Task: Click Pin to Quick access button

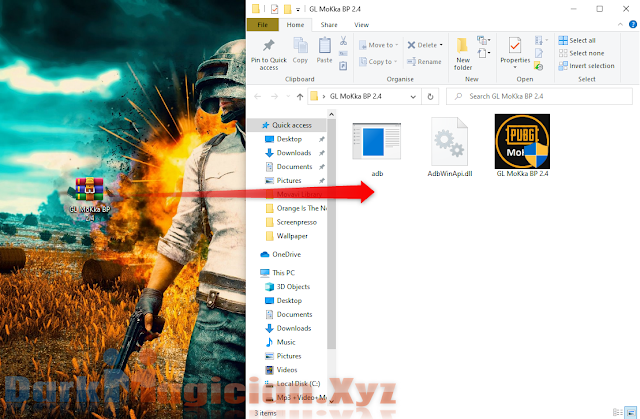Action: pyautogui.click(x=269, y=55)
